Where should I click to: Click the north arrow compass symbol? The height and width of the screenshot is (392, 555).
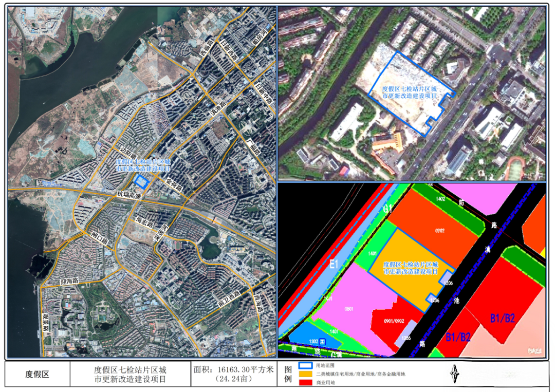point(454,374)
